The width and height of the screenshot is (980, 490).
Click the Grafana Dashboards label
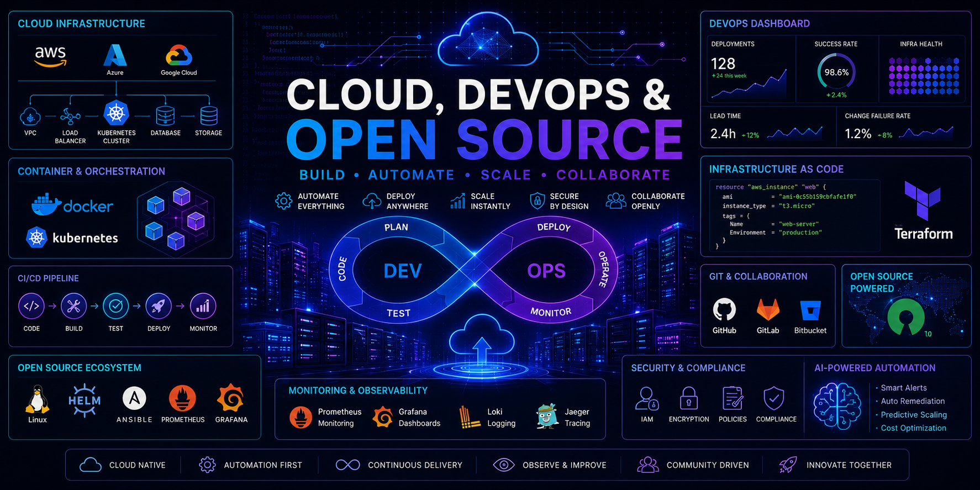click(x=419, y=418)
